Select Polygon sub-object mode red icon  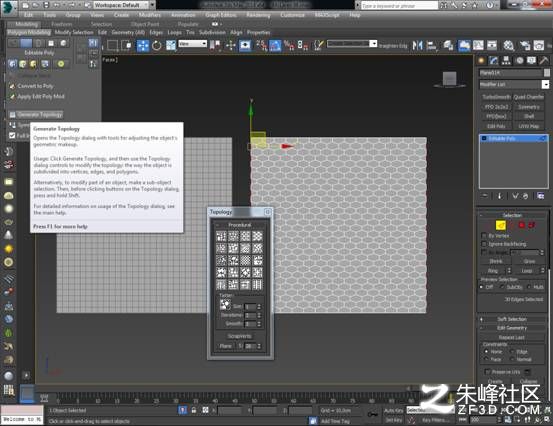[522, 225]
